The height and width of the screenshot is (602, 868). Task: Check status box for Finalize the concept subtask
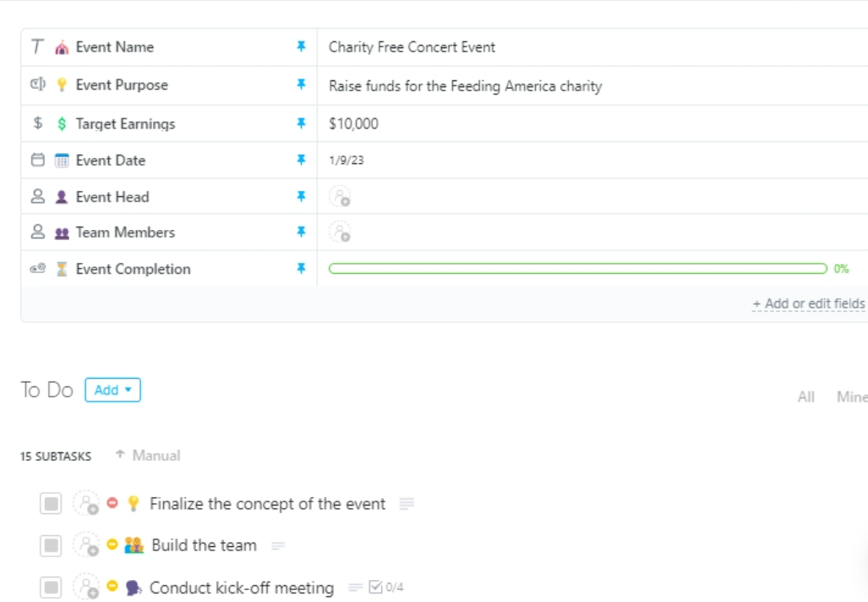point(51,503)
